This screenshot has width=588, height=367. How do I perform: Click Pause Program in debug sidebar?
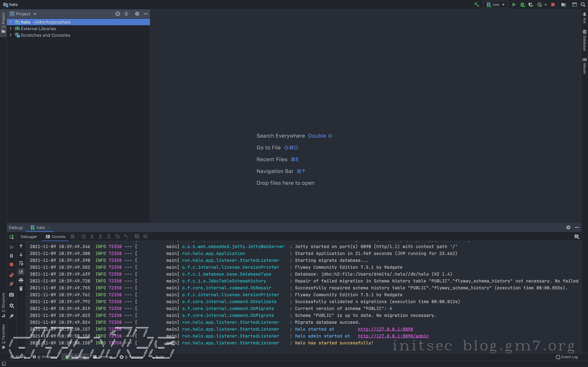pyautogui.click(x=11, y=256)
